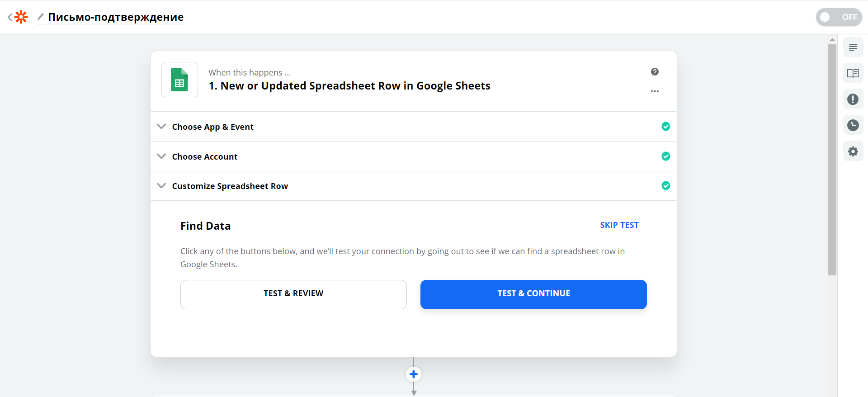Open the Google Sheets app icon

tap(179, 80)
